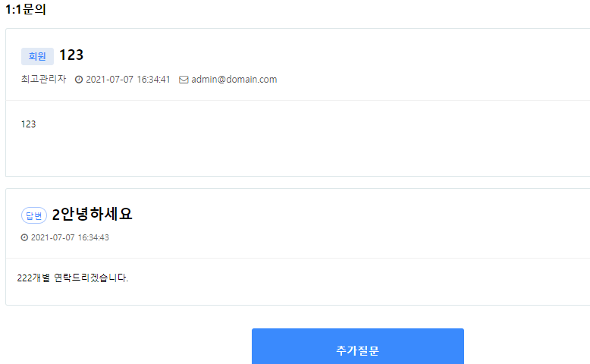Image resolution: width=590 pixels, height=364 pixels.
Task: Click the admin@domain.com email address
Action: tap(234, 80)
